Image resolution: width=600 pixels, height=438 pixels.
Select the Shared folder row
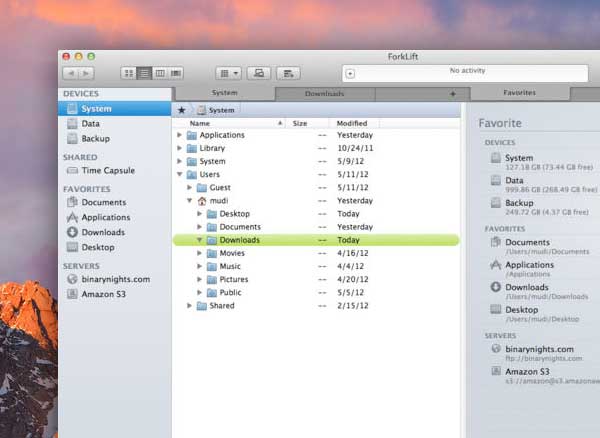(316, 305)
